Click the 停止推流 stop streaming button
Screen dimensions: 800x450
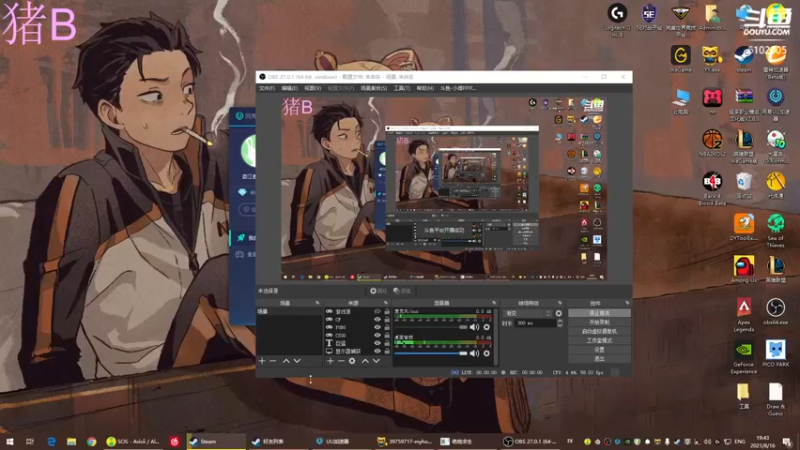pos(599,313)
